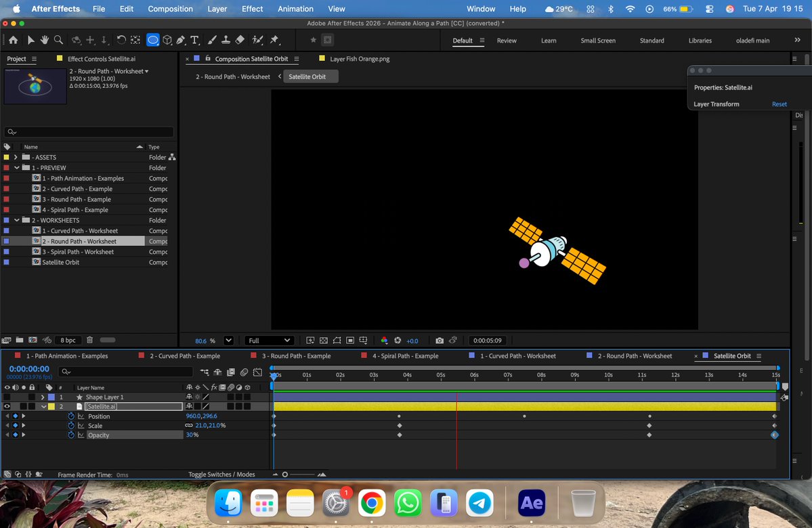Delete selected project item with trash icon

click(x=89, y=340)
